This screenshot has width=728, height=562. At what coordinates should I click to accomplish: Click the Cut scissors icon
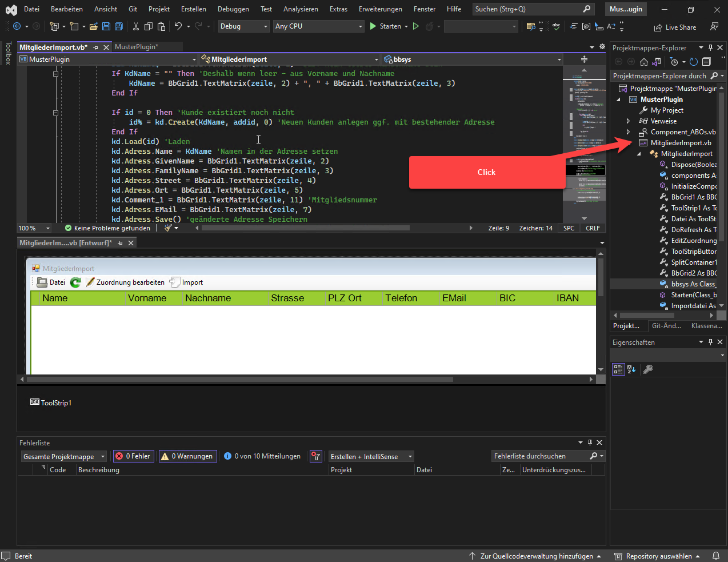[136, 26]
